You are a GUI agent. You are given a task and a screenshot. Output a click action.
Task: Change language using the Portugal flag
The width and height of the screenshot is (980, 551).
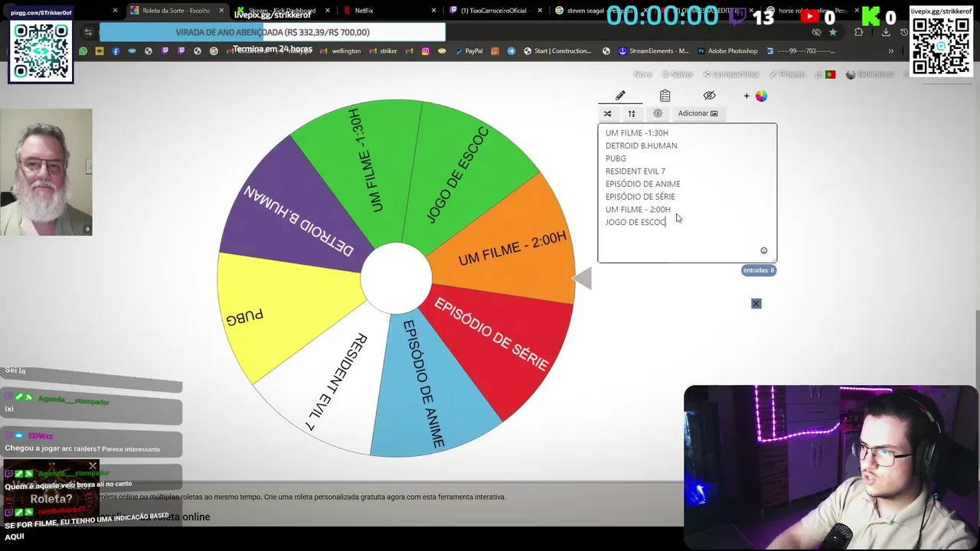tap(830, 74)
